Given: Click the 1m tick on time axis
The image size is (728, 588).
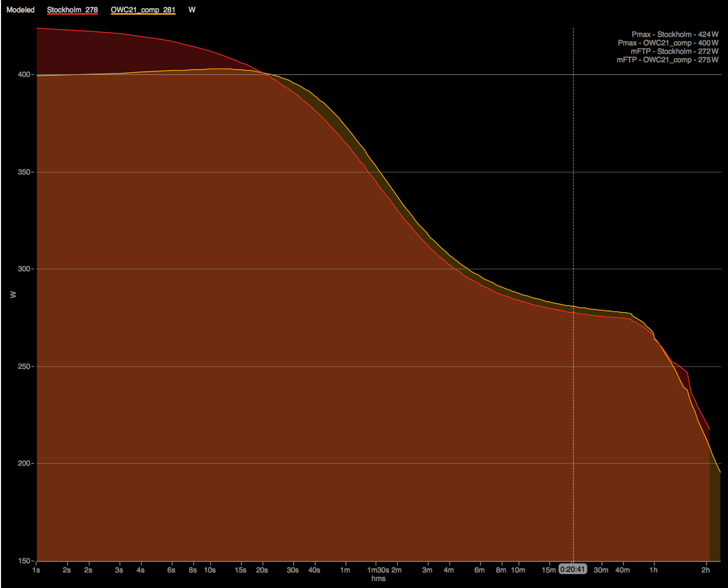Looking at the screenshot, I should coord(345,570).
